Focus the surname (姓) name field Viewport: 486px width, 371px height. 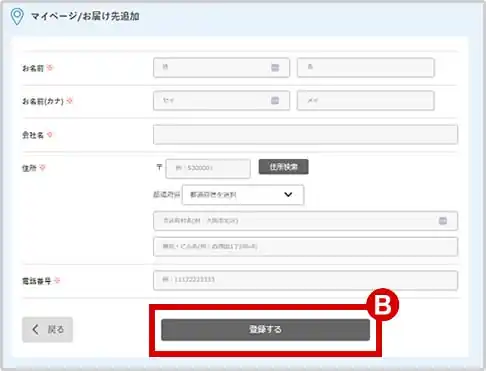point(221,68)
